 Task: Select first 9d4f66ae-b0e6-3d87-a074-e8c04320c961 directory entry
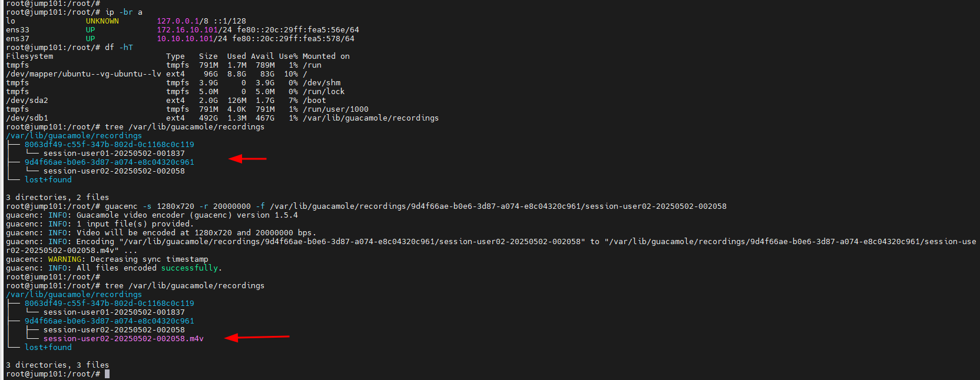click(x=109, y=162)
